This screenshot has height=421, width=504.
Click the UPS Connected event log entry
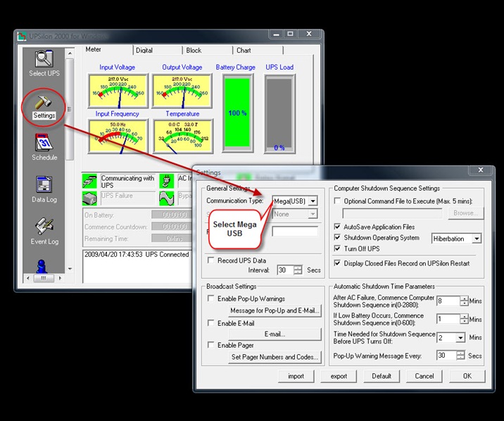137,255
